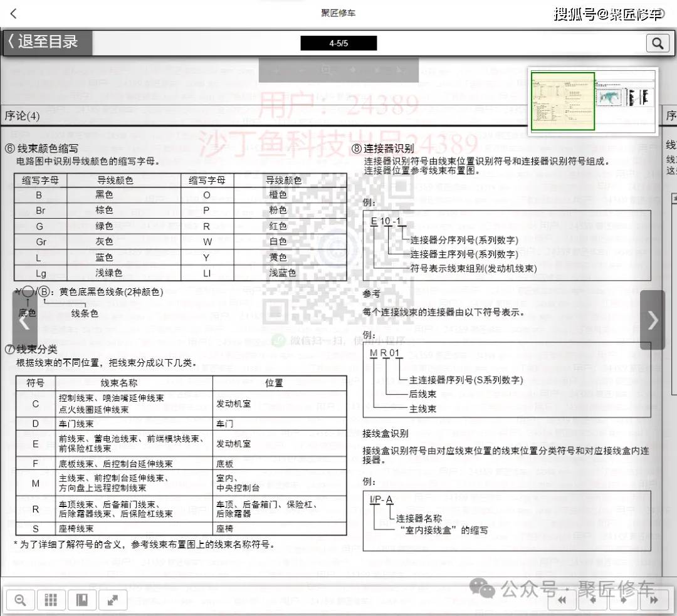Click abbreviation Br in the color table

click(40, 211)
